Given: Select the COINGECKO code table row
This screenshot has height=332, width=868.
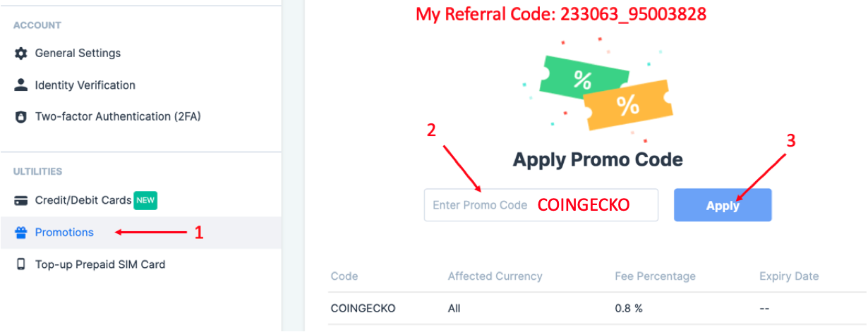Looking at the screenshot, I should click(565, 309).
